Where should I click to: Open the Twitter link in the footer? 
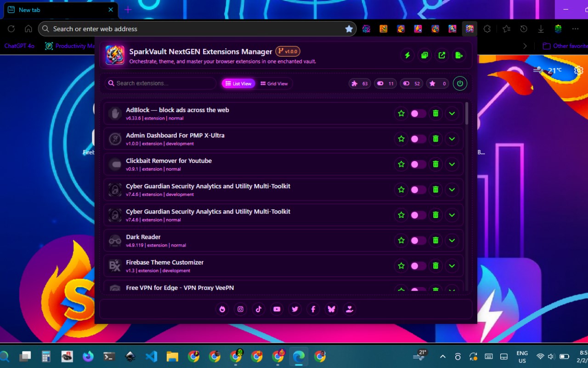[x=295, y=309]
